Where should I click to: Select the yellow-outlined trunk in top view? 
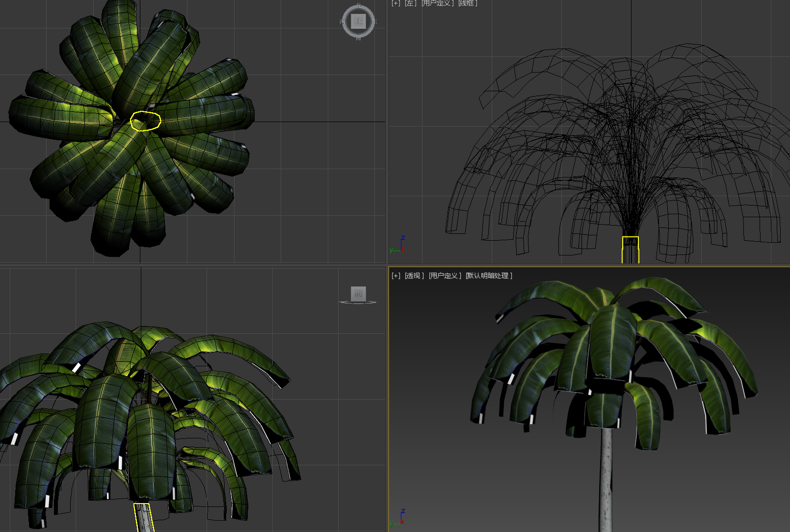coord(145,121)
